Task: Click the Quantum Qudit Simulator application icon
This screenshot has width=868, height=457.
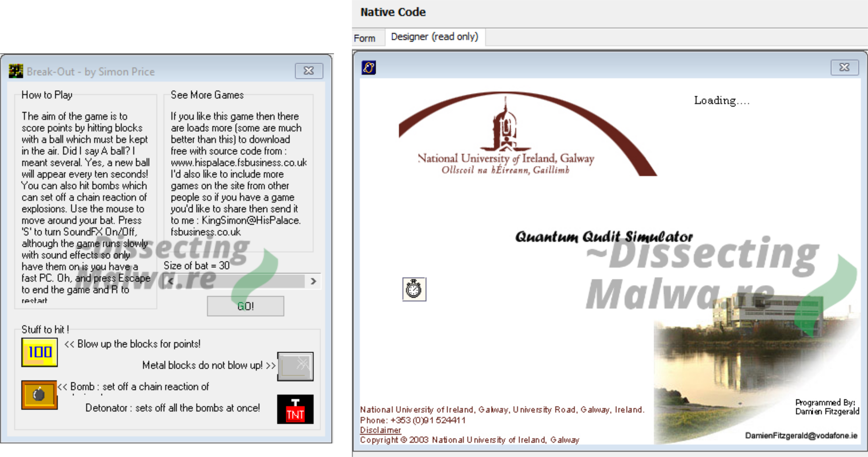Action: (368, 67)
